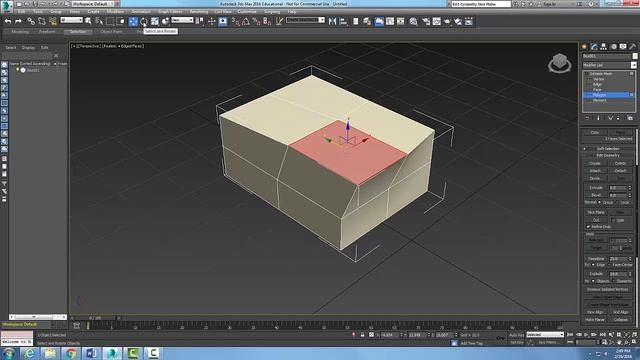Open the named selection sets dropdown
This screenshot has width=640, height=360.
pyautogui.click(x=305, y=20)
